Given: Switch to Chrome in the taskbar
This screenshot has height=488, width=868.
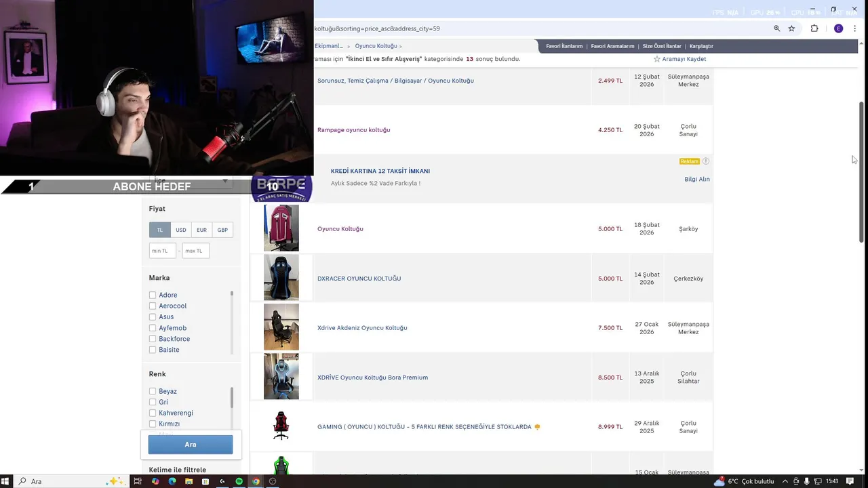Looking at the screenshot, I should pos(256,481).
